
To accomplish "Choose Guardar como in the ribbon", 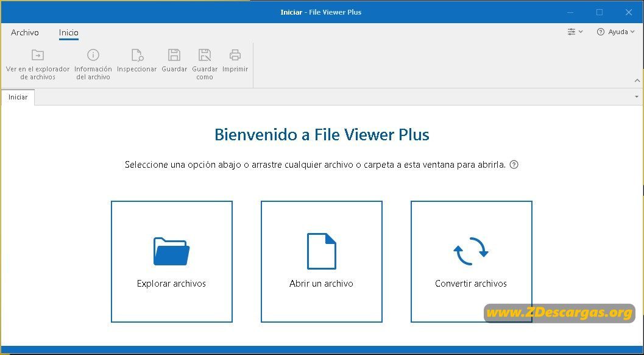I will [x=205, y=64].
